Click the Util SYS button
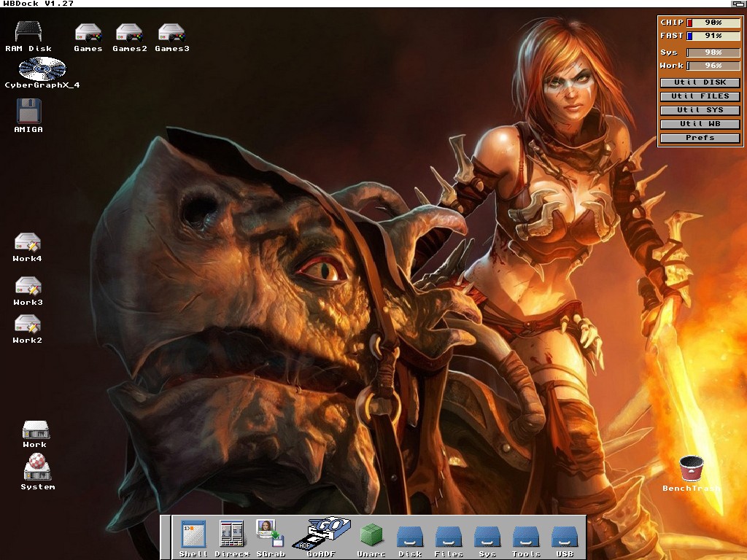Screen dimensions: 747x560 (x=700, y=111)
